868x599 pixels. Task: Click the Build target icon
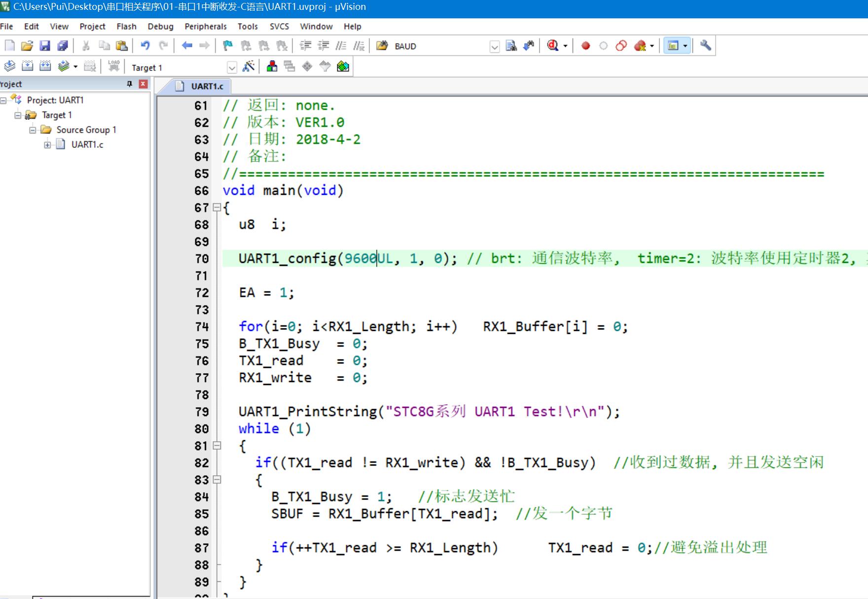coord(28,67)
